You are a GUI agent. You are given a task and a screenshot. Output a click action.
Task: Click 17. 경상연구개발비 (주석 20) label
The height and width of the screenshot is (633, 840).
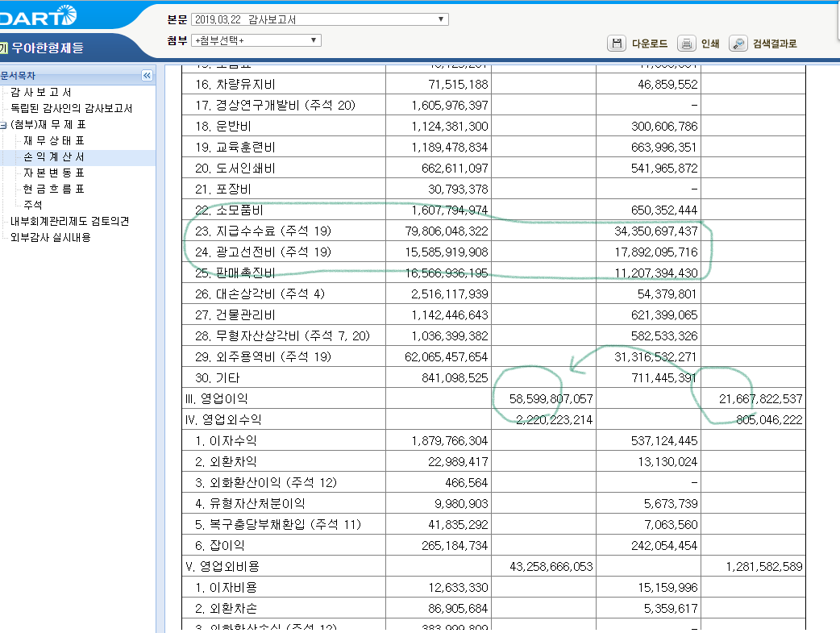[276, 105]
